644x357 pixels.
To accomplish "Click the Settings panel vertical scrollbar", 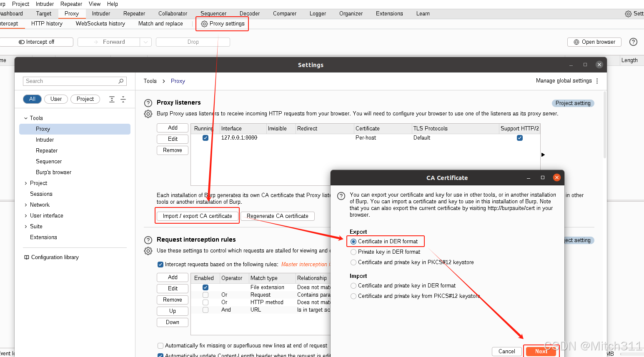I will tap(604, 125).
